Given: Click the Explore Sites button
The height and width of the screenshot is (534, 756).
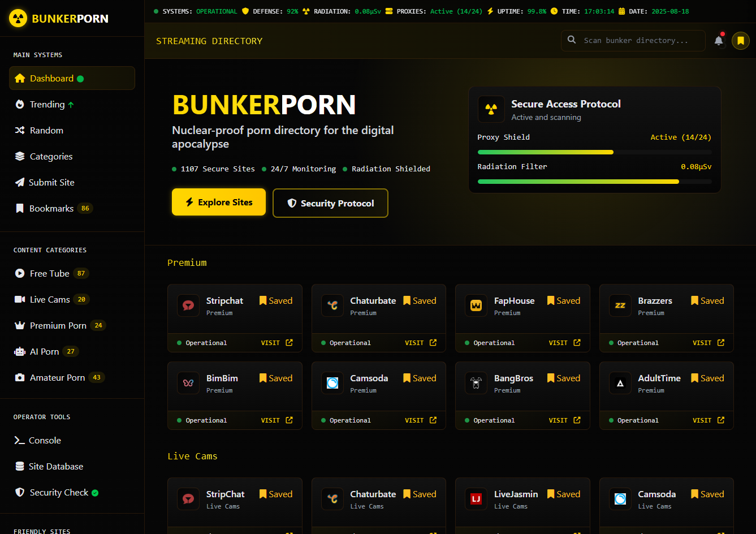Looking at the screenshot, I should 219,202.
